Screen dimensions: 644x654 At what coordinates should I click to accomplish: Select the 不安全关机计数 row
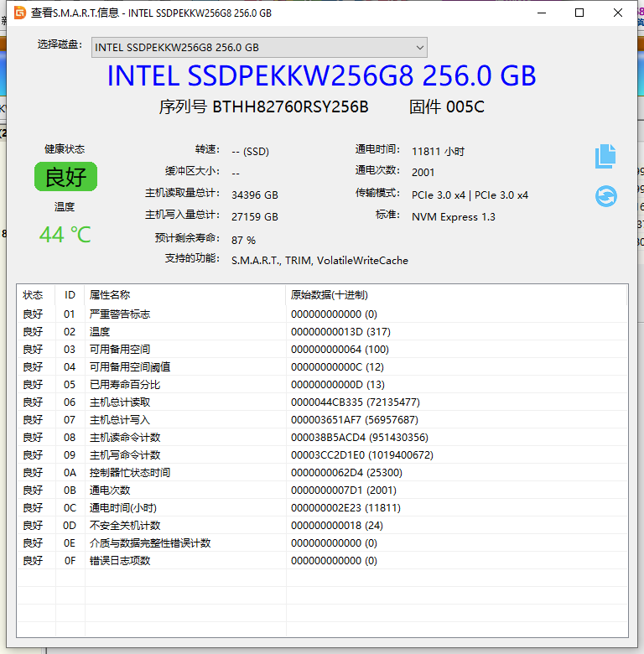322,526
